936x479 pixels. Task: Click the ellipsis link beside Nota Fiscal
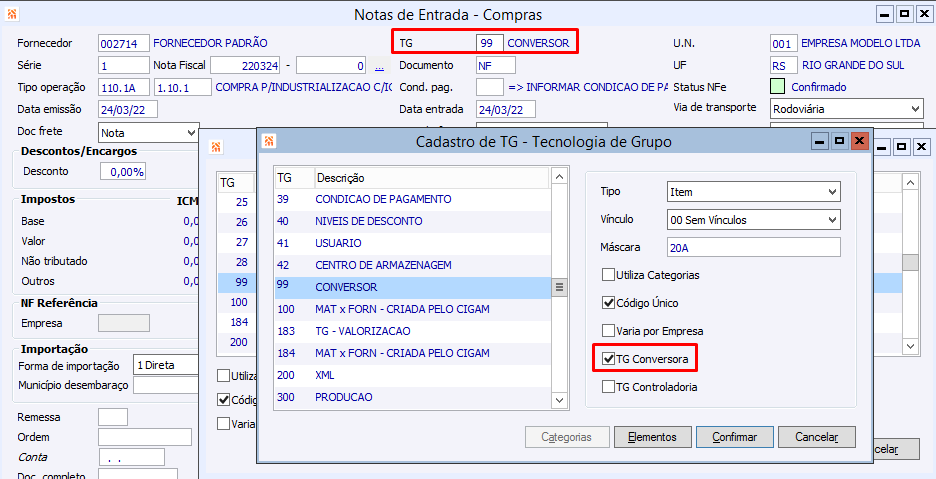(379, 66)
